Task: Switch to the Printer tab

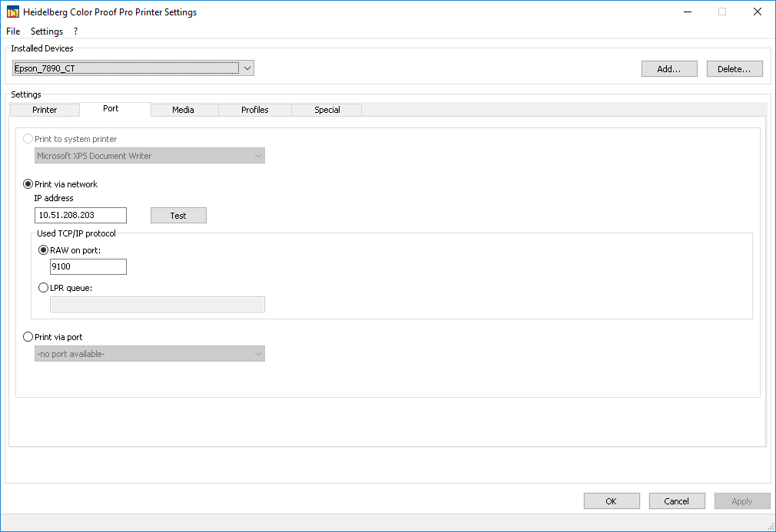Action: (x=45, y=110)
